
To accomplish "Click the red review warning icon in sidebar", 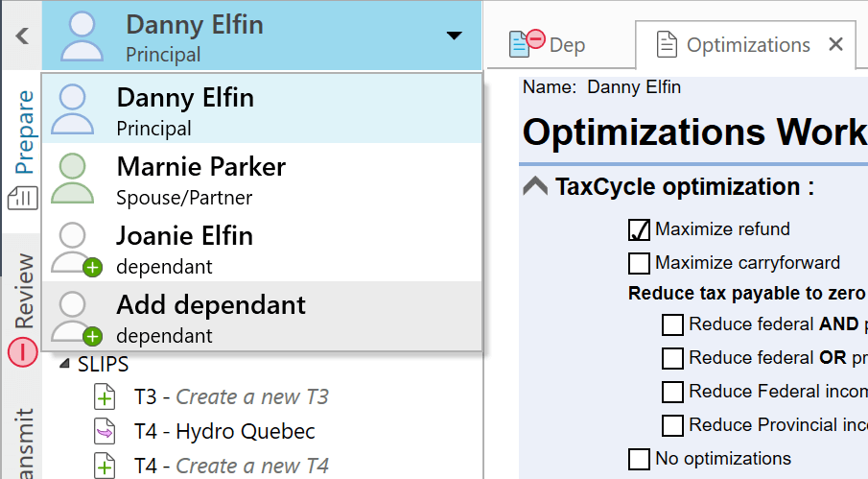I will (23, 352).
